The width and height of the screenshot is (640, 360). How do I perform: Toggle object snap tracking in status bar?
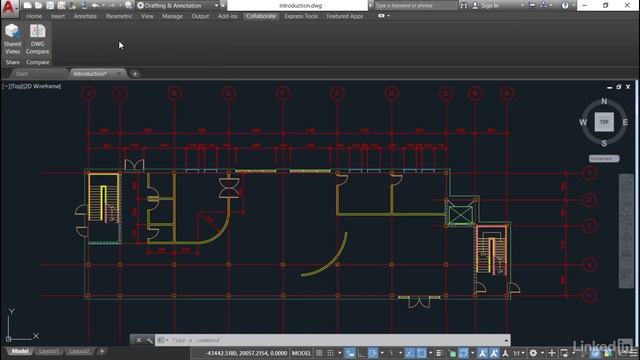click(410, 353)
